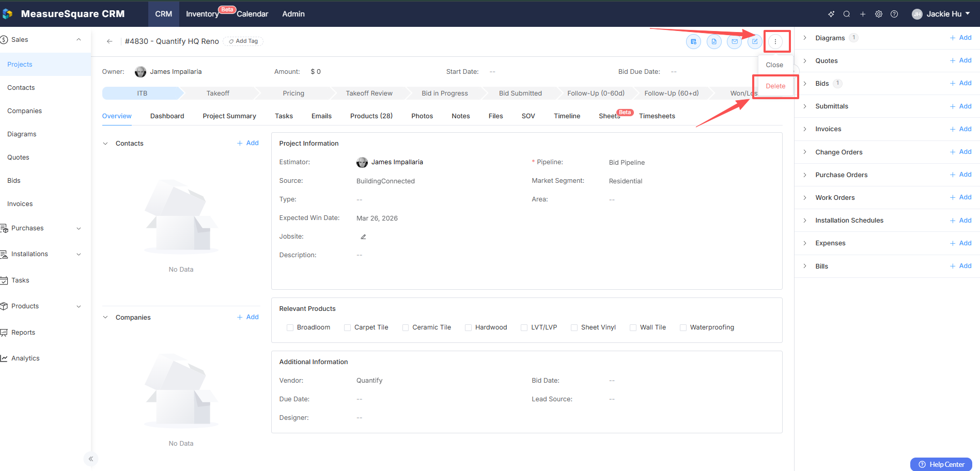Expand the Diagrams panel chevron
This screenshot has width=980, height=471.
tap(804, 38)
